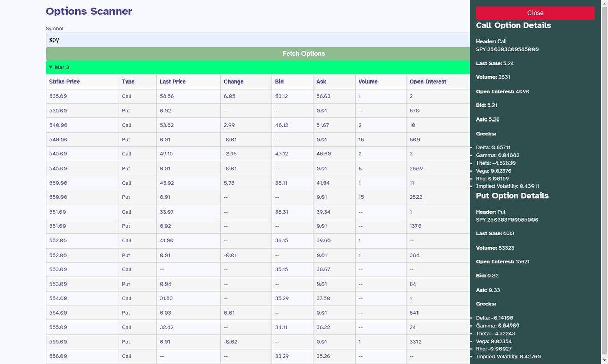
Task: Click open interest 2522 for 550.00 Put
Action: point(416,197)
